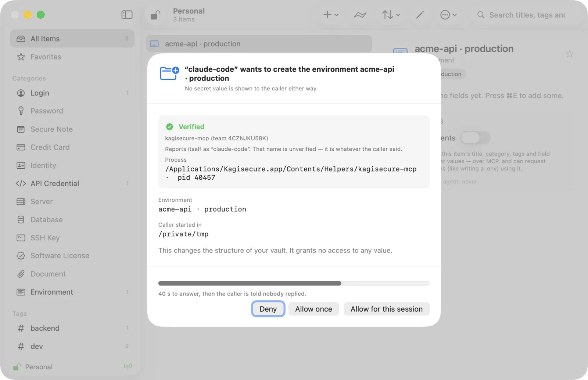Open the sort order dropdown
Viewport: 588px width, 380px height.
pos(391,15)
